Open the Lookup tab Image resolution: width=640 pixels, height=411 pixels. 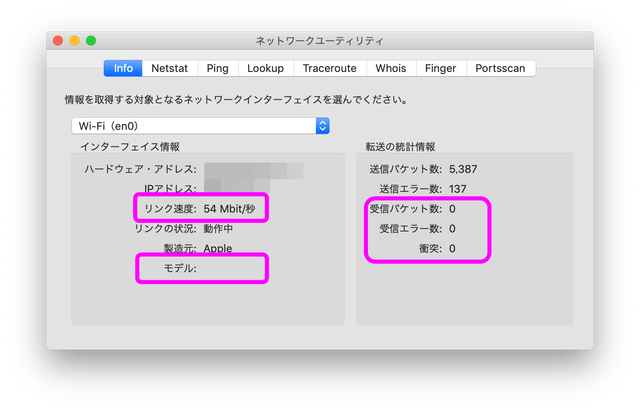pos(265,68)
